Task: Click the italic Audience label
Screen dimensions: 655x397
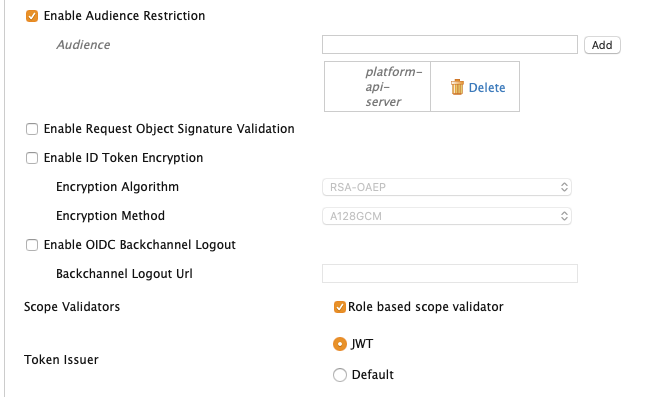Action: tap(83, 45)
